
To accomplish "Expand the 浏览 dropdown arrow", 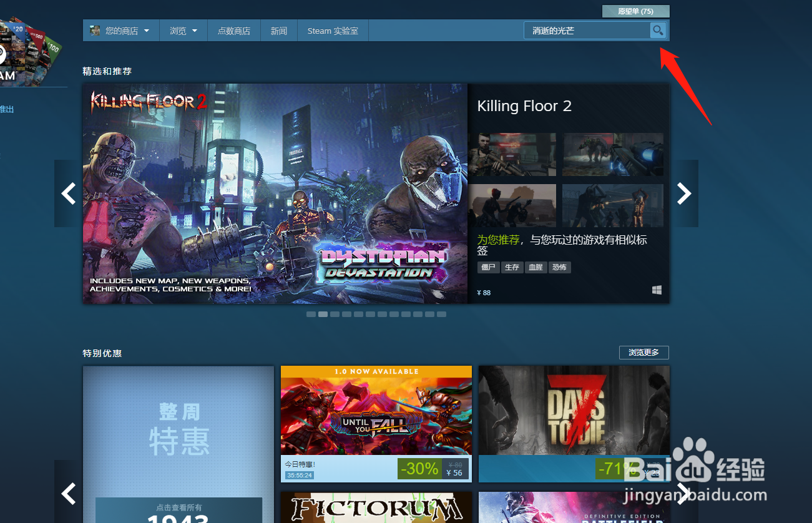I will (x=195, y=31).
